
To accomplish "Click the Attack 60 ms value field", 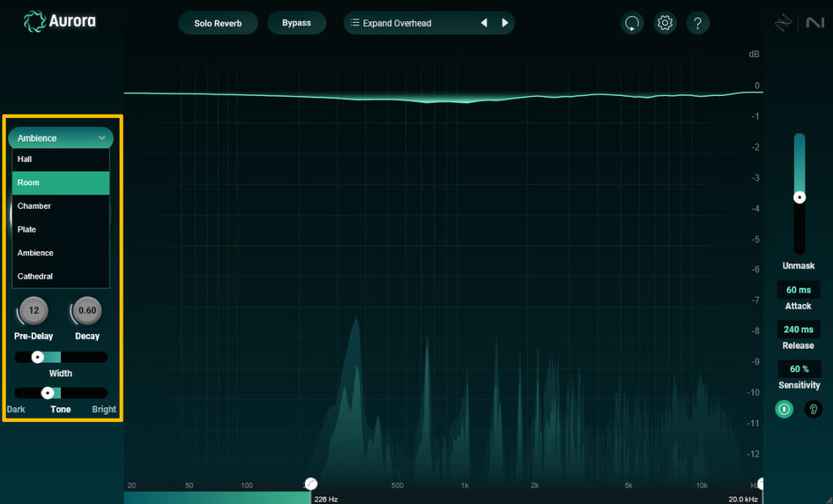I will coord(798,290).
